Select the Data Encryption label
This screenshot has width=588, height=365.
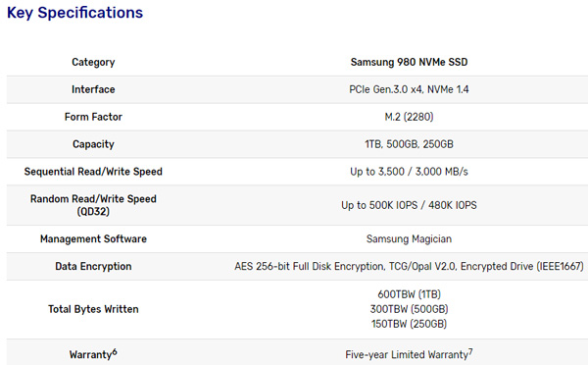coord(93,266)
